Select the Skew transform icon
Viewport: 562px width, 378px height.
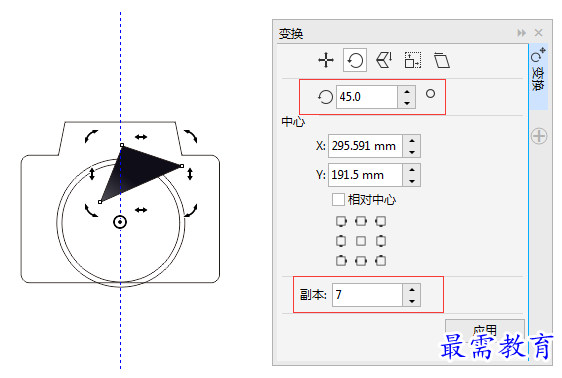[x=442, y=60]
